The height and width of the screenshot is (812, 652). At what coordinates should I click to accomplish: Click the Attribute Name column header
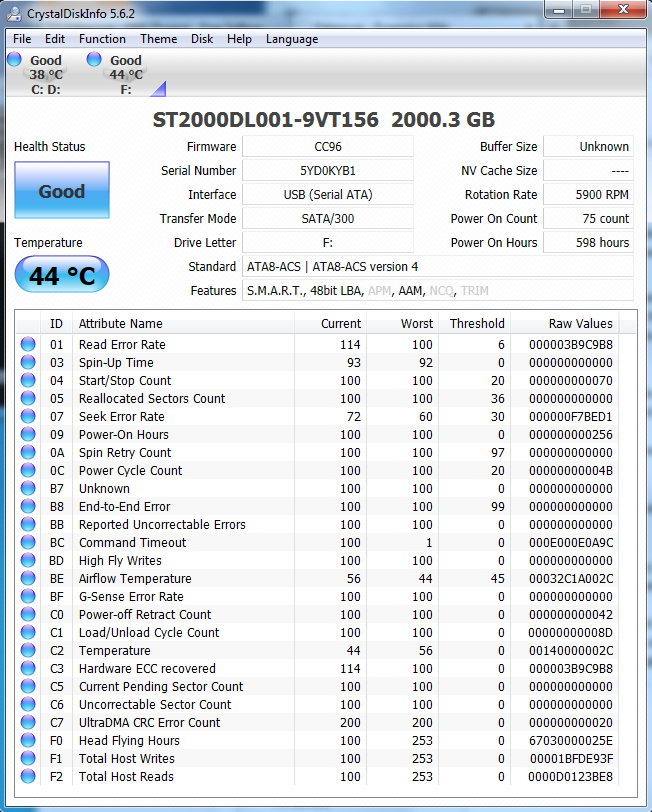pyautogui.click(x=183, y=324)
